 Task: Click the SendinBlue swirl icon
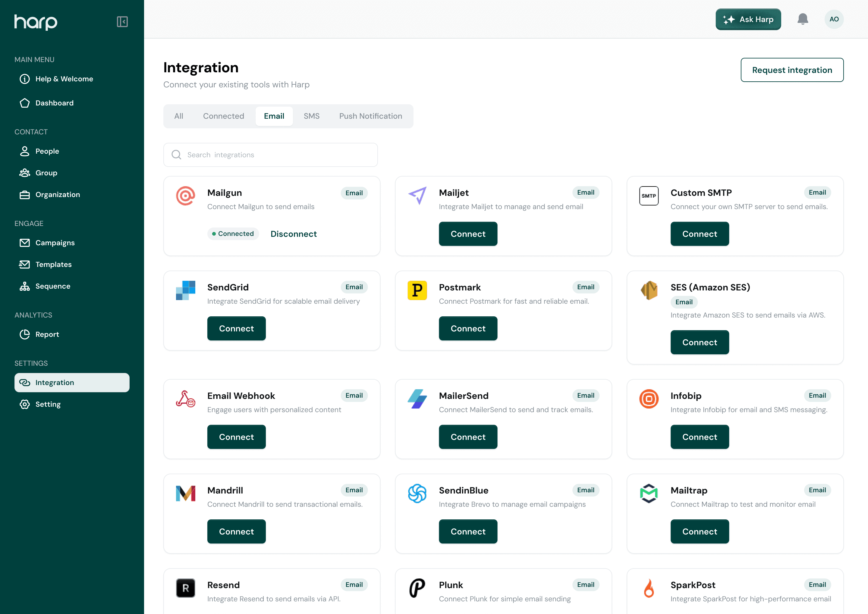tap(417, 493)
